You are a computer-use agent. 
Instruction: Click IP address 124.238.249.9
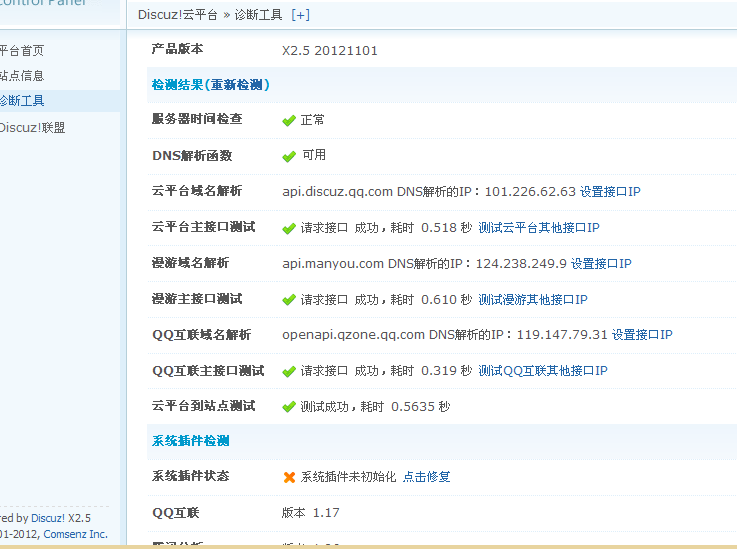click(x=521, y=264)
